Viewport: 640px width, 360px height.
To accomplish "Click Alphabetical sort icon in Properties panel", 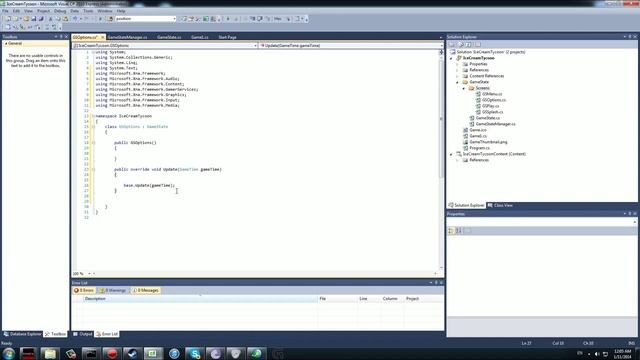I will [459, 231].
